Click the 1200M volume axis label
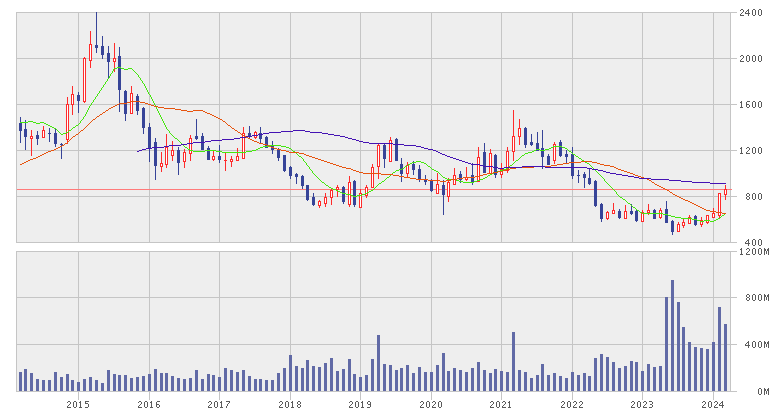 [x=753, y=252]
